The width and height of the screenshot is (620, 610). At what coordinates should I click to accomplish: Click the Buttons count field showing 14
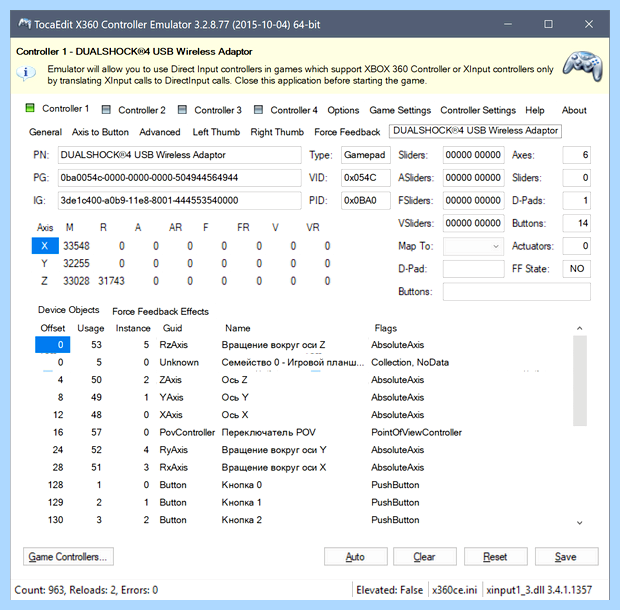pos(577,223)
